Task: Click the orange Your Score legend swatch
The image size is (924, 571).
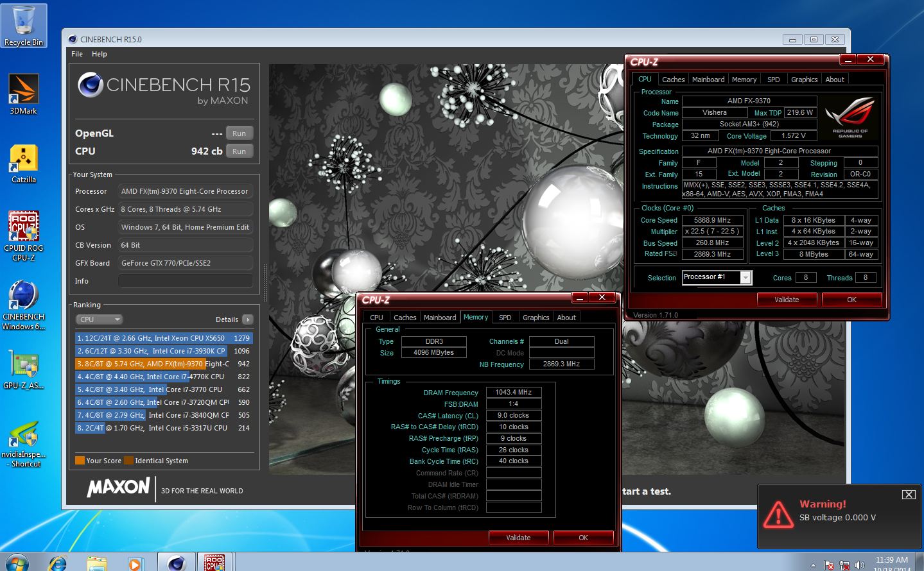Action: [80, 460]
